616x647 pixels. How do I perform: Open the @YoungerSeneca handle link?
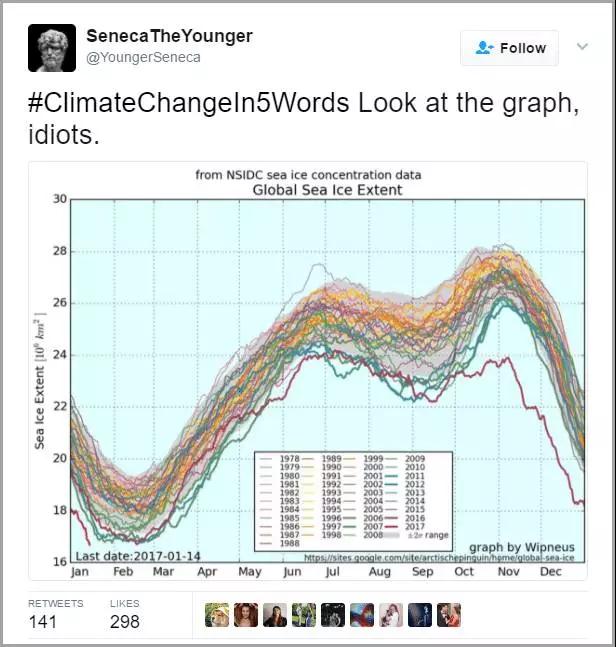[143, 57]
